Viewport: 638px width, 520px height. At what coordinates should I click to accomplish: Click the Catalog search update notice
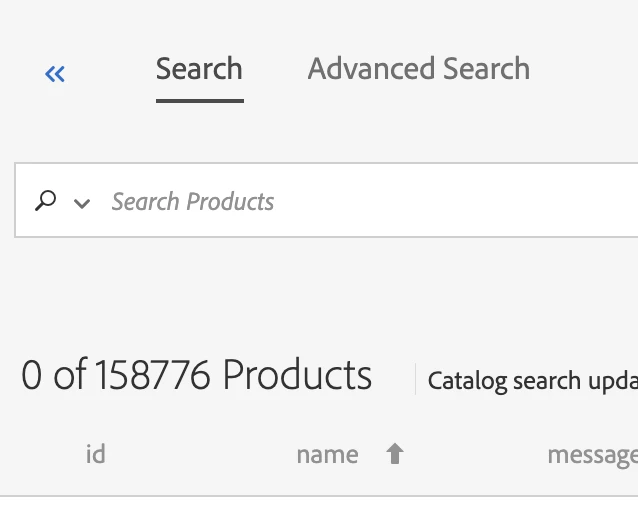coord(532,380)
